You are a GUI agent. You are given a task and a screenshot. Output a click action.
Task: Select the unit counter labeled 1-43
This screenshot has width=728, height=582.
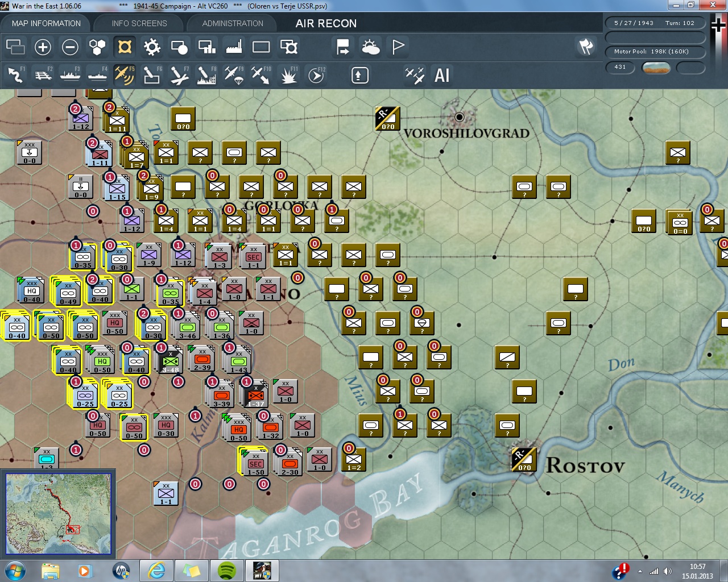tap(239, 361)
